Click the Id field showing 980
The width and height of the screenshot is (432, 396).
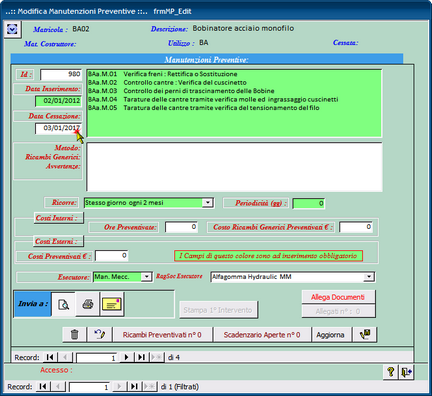tap(61, 74)
